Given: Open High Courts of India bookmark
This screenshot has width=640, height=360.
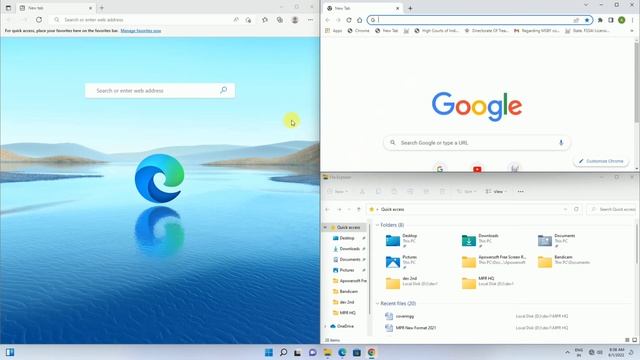Looking at the screenshot, I should (x=436, y=31).
